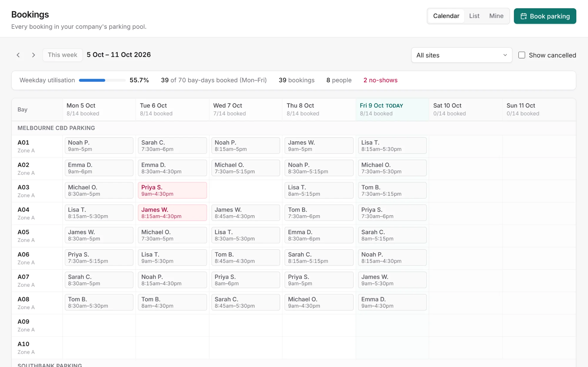Screen dimensions: 588x367
Task: Switch to Mine view tab
Action: (496, 16)
